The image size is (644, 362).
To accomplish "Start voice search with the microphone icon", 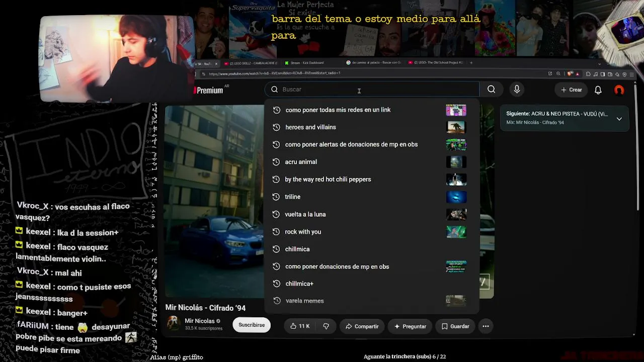I will [517, 89].
